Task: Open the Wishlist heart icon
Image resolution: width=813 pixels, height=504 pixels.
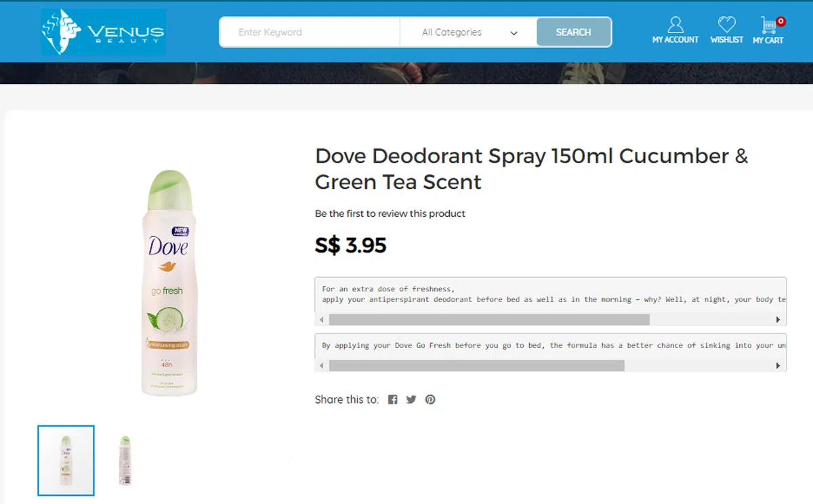Action: (x=726, y=26)
